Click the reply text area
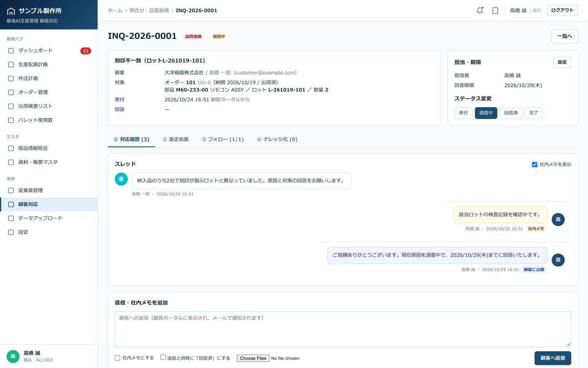 point(343,329)
